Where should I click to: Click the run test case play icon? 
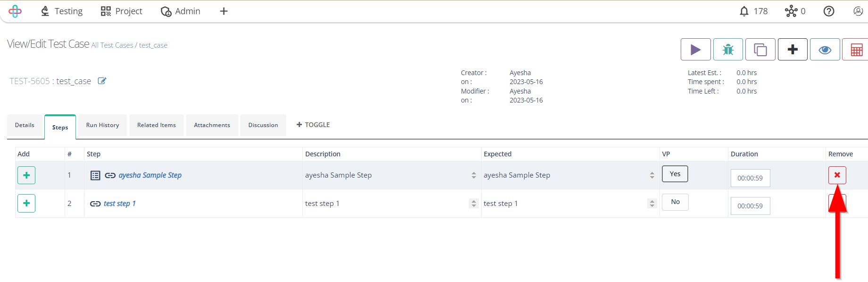click(695, 50)
